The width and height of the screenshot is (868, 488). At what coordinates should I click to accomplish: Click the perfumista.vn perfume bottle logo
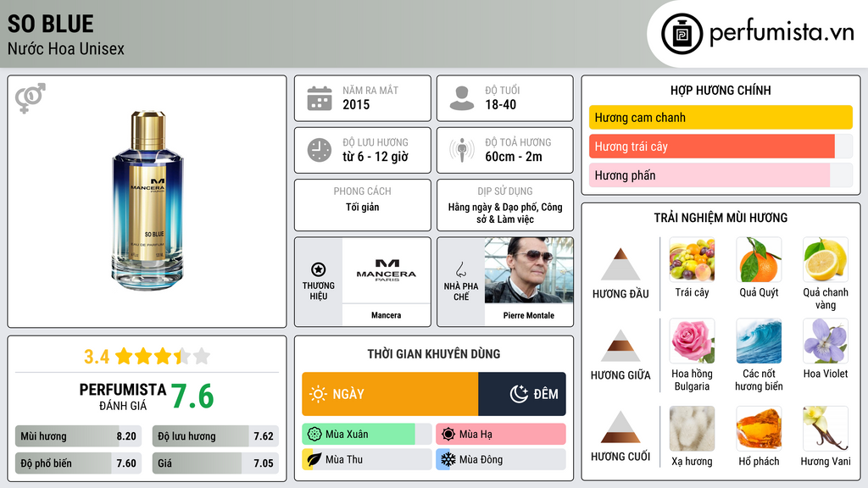[x=683, y=34]
